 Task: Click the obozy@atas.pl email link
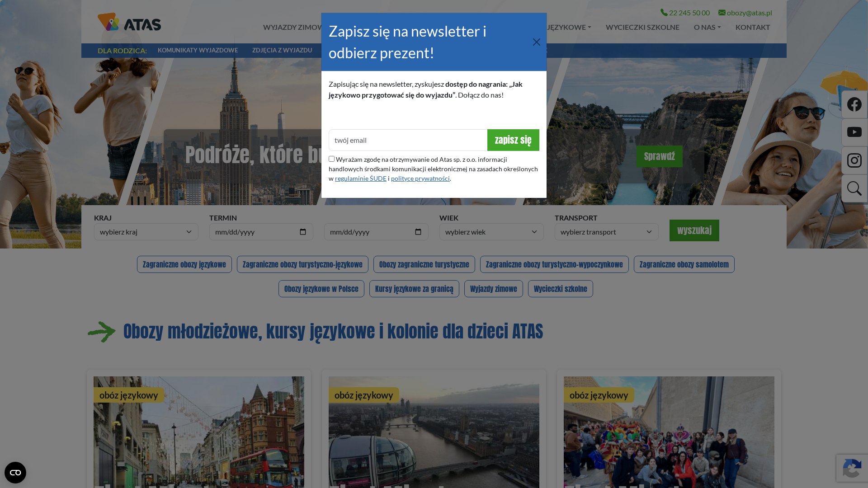coord(745,13)
